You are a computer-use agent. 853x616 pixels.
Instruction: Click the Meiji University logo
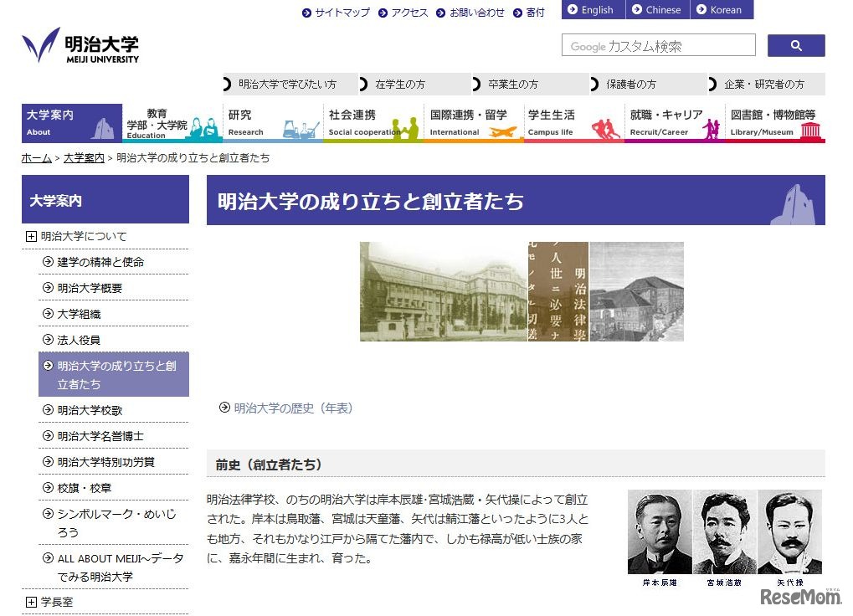pos(80,46)
